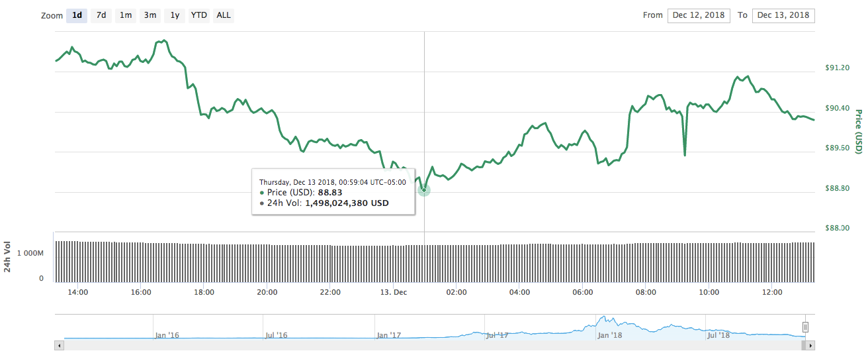Click the $90.40 price axis label
The height and width of the screenshot is (357, 868).
837,108
